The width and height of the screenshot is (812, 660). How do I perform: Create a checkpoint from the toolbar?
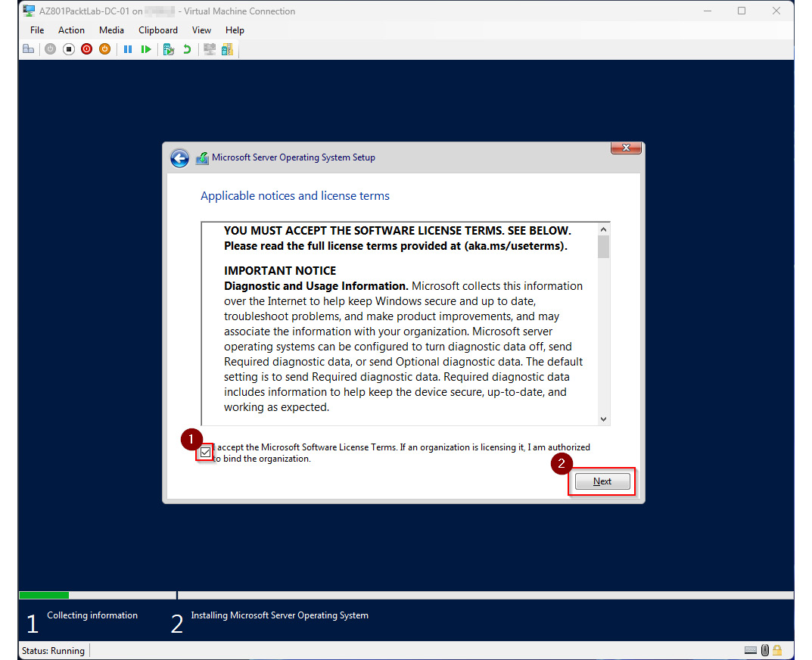click(x=168, y=49)
